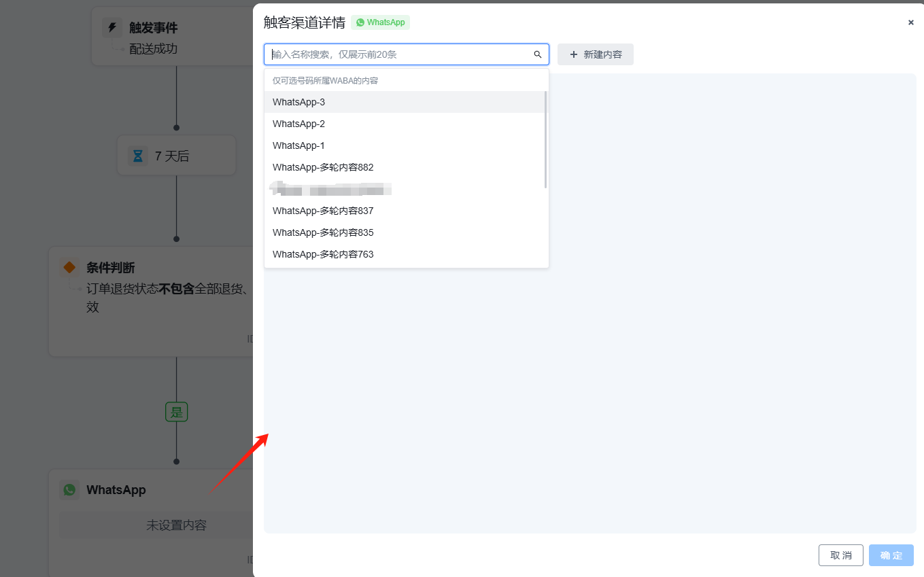Screen dimensions: 924x577
Task: Click the 仅可选号码所属WABA的内容 hint text
Action: click(325, 81)
